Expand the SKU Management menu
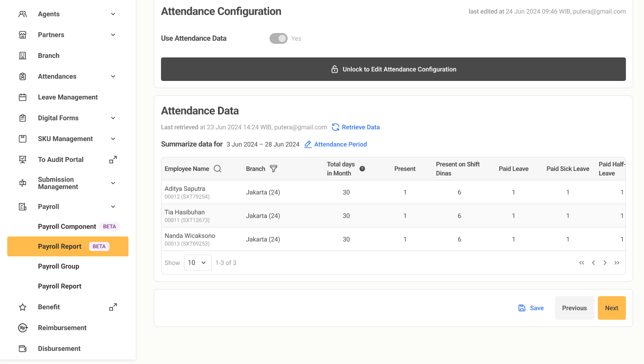Screen dimensions: 644x364 pyautogui.click(x=113, y=139)
